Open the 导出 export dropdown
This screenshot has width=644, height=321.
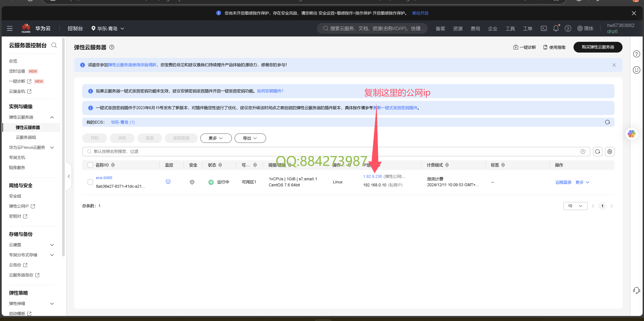[250, 138]
